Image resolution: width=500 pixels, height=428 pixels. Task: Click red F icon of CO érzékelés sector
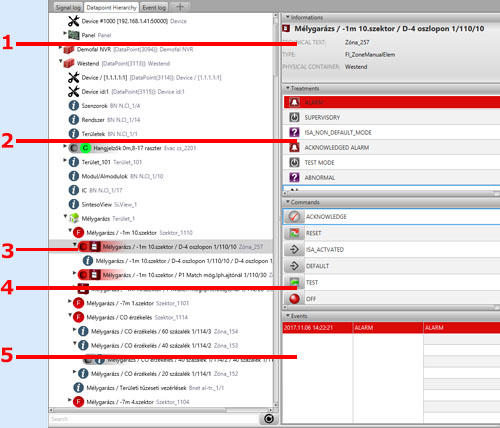tap(78, 317)
